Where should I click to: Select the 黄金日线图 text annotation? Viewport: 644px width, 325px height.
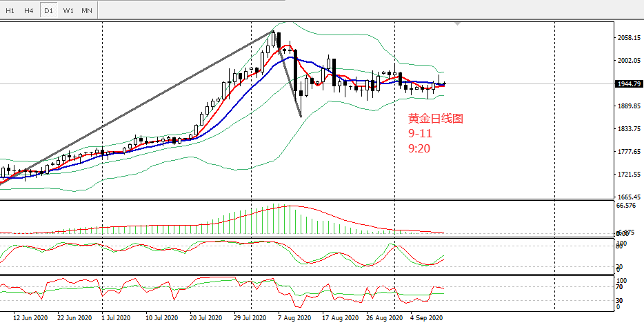435,119
